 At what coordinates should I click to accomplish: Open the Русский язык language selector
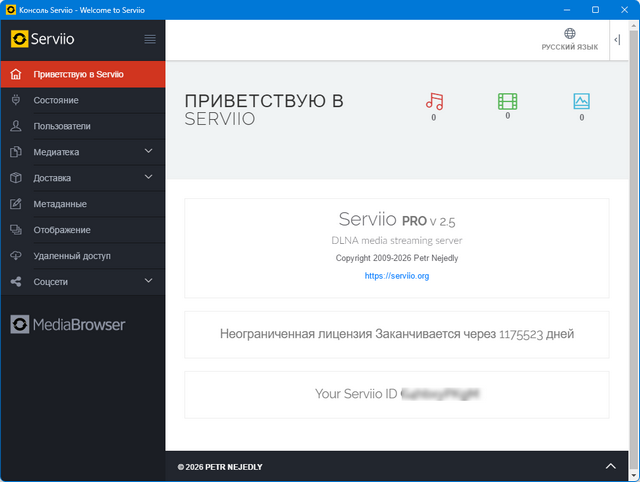pos(570,40)
